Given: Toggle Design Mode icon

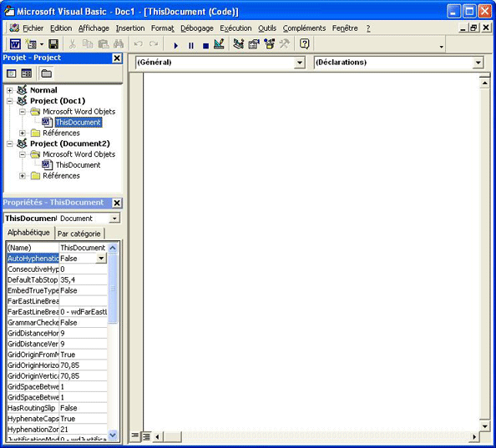Looking at the screenshot, I should tap(220, 44).
